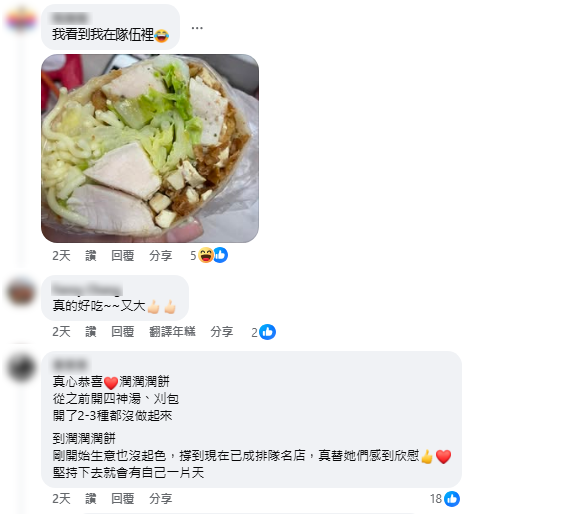
Task: Open the three-dot options beside the first comment
Action: pyautogui.click(x=197, y=28)
